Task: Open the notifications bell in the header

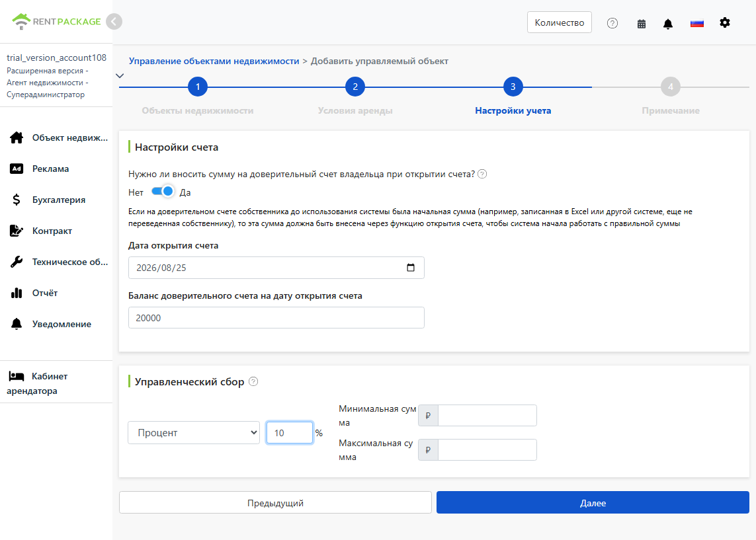Action: click(668, 24)
